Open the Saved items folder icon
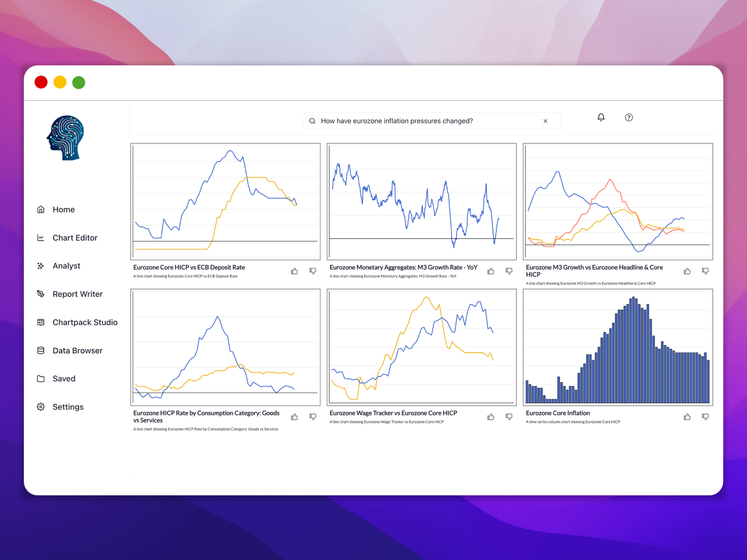 coord(41,378)
